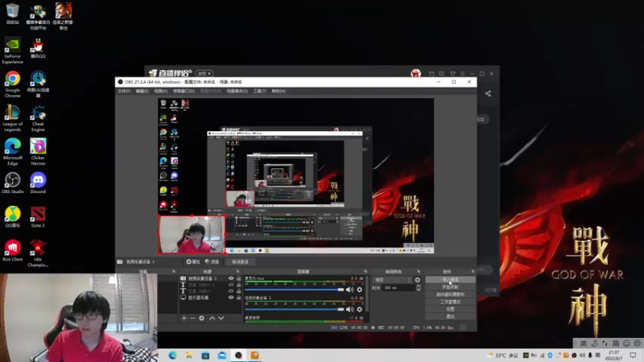This screenshot has width=644, height=362.
Task: Launch Dota 2 from the desktop
Action: [38, 216]
